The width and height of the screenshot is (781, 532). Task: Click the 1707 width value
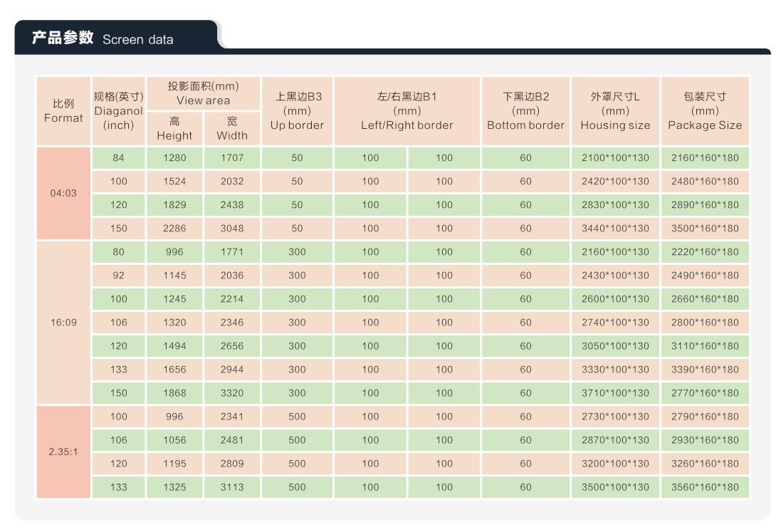click(232, 158)
